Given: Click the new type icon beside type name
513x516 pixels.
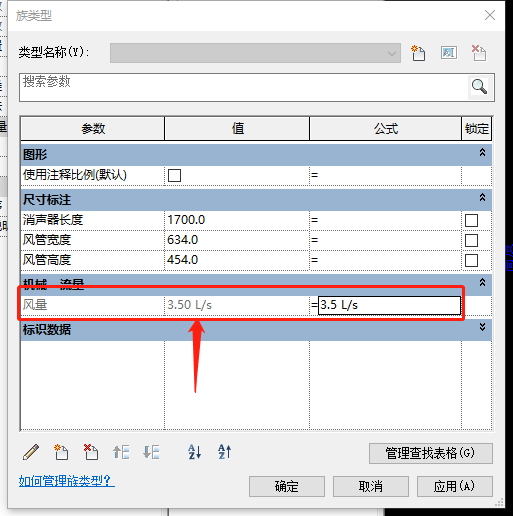Looking at the screenshot, I should [x=418, y=53].
